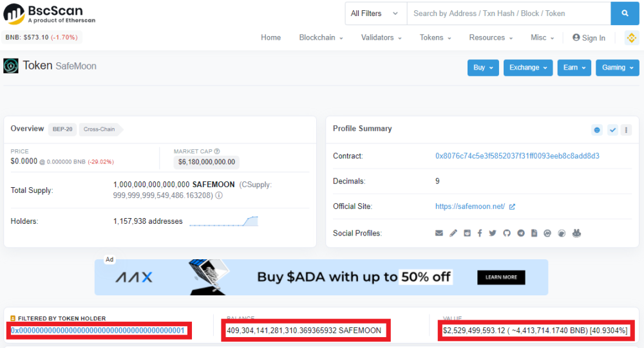Select the 409,304,141,281,310.369365932 SAFEMOON balance

click(x=304, y=331)
